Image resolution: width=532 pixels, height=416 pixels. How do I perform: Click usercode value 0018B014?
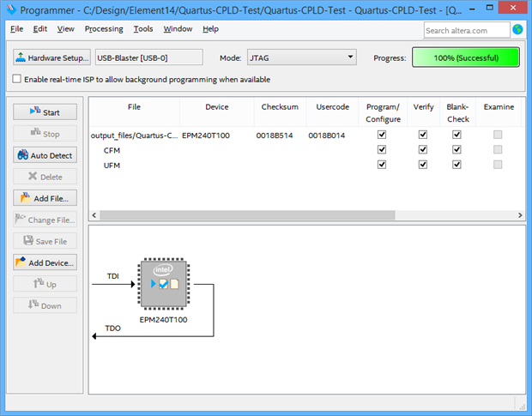[327, 136]
